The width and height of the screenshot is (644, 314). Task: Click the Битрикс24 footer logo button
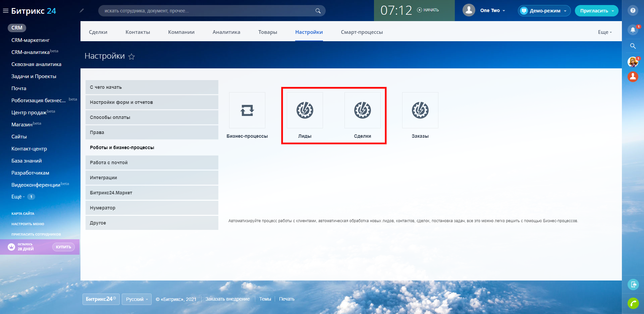101,299
